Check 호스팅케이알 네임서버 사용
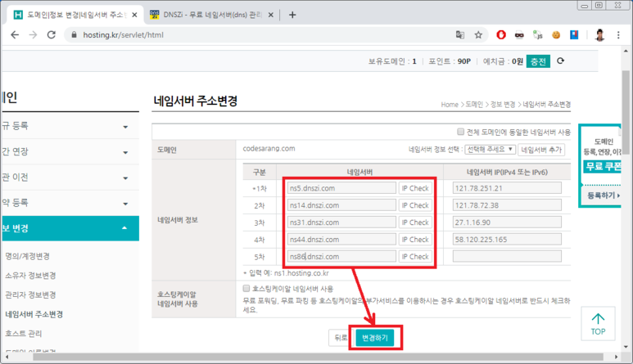The image size is (633, 364). (246, 288)
